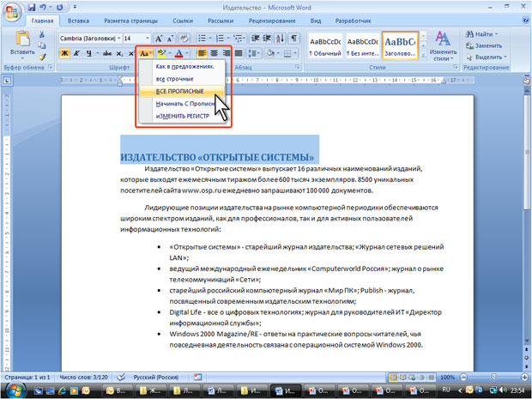Click the volume icon in system tray

point(504,390)
